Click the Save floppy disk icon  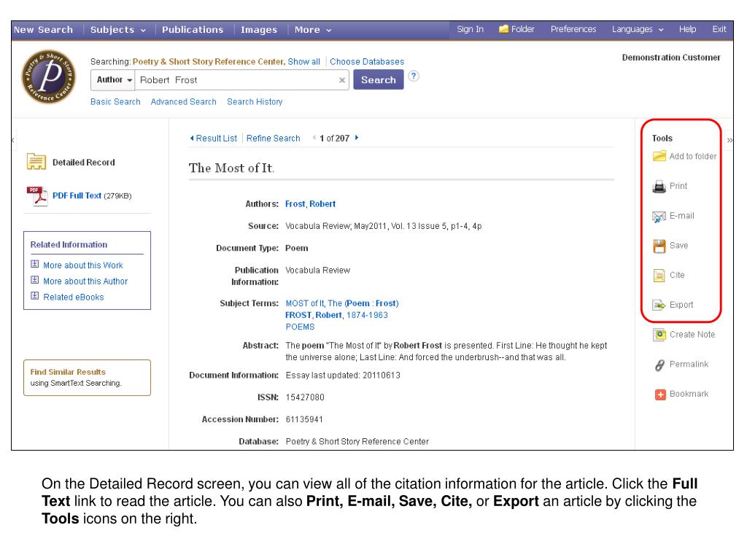pyautogui.click(x=659, y=246)
